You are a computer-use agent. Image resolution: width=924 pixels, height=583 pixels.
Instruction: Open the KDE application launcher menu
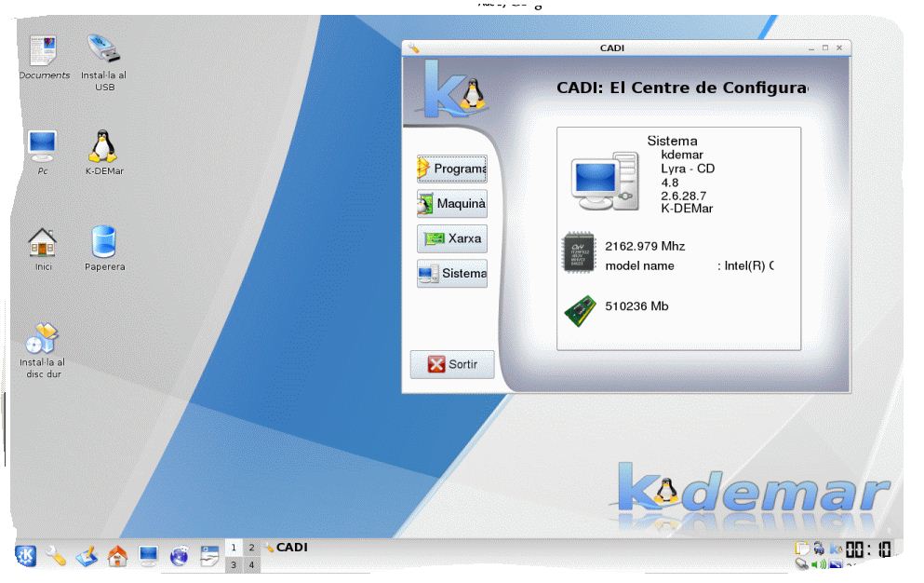pyautogui.click(x=25, y=556)
